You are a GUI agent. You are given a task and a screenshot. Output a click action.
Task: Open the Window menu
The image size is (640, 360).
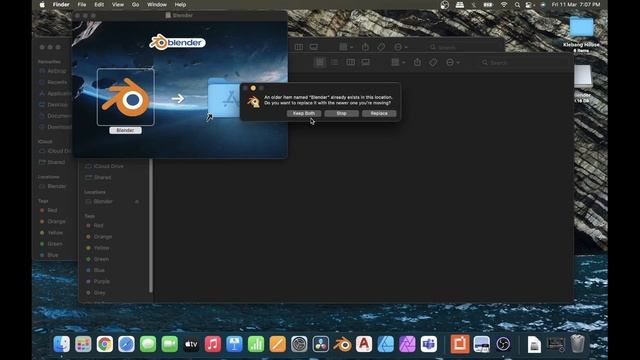[x=157, y=5]
